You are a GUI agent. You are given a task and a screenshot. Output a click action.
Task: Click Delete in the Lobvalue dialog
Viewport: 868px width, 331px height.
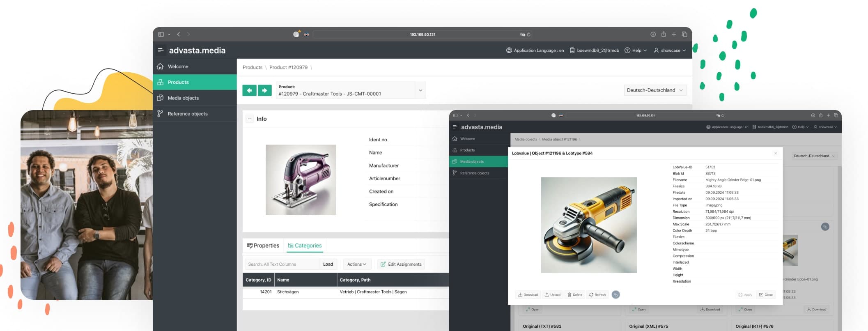point(575,294)
